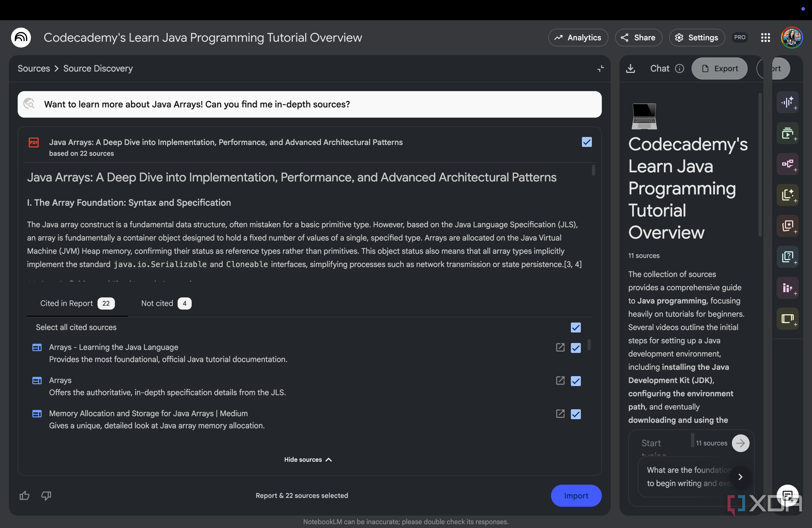The height and width of the screenshot is (528, 812).
Task: Generate an Audio Overview
Action: [787, 102]
